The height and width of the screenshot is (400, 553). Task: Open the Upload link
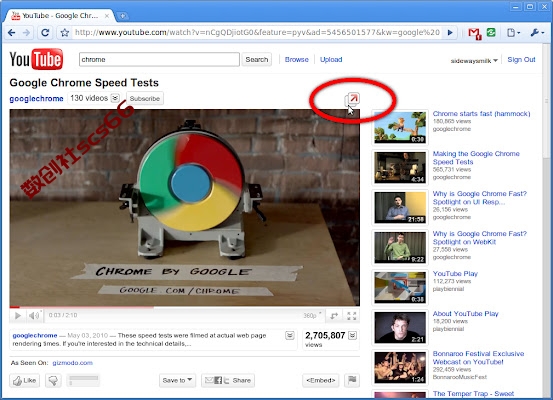[331, 60]
